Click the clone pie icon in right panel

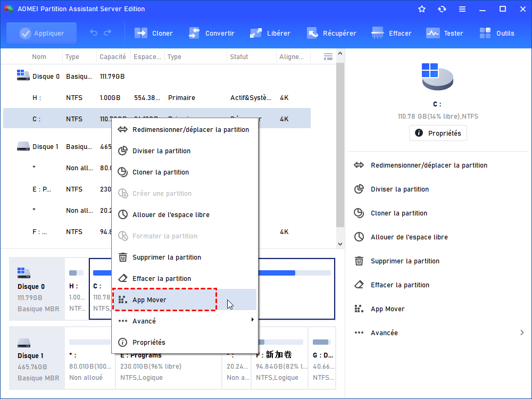tap(359, 213)
